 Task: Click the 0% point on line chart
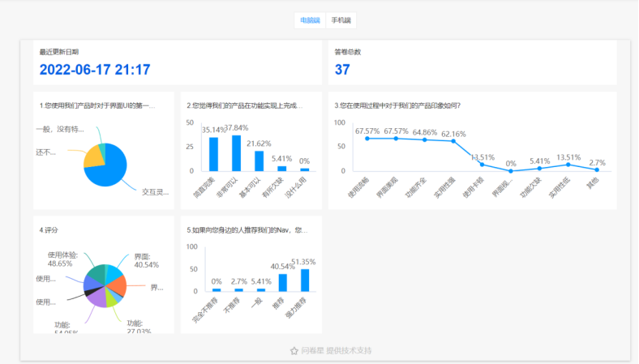[x=511, y=171]
